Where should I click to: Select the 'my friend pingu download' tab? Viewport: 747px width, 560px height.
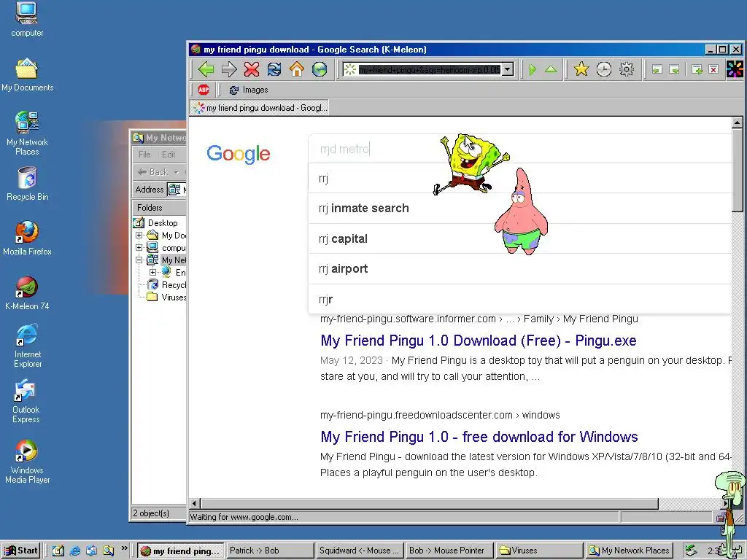pyautogui.click(x=260, y=108)
